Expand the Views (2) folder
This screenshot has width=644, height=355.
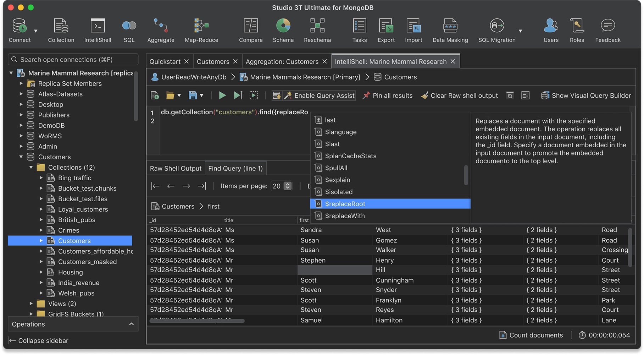[31, 304]
